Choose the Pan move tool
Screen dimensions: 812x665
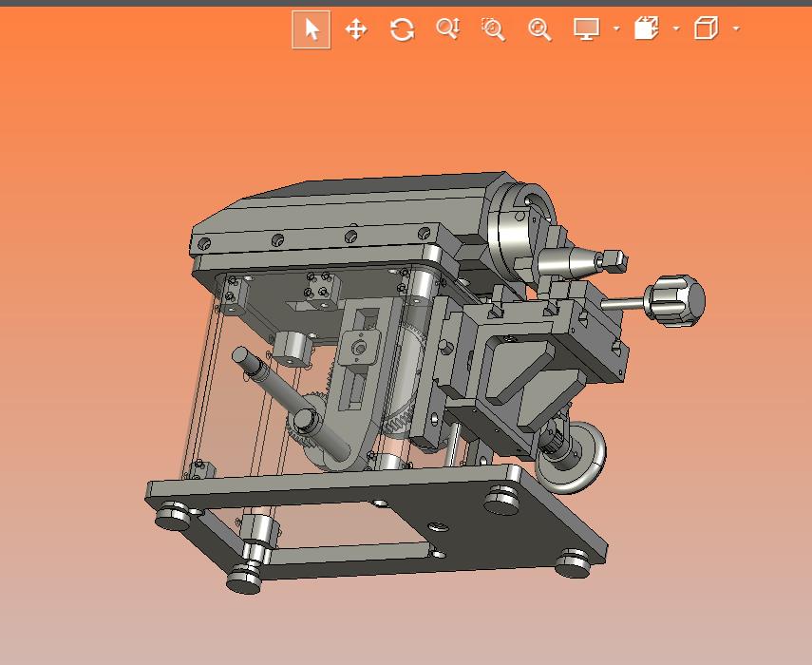pyautogui.click(x=356, y=29)
